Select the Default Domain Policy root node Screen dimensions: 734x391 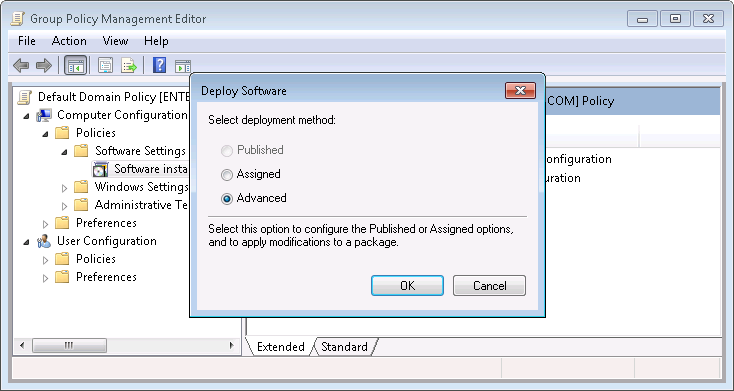click(114, 97)
